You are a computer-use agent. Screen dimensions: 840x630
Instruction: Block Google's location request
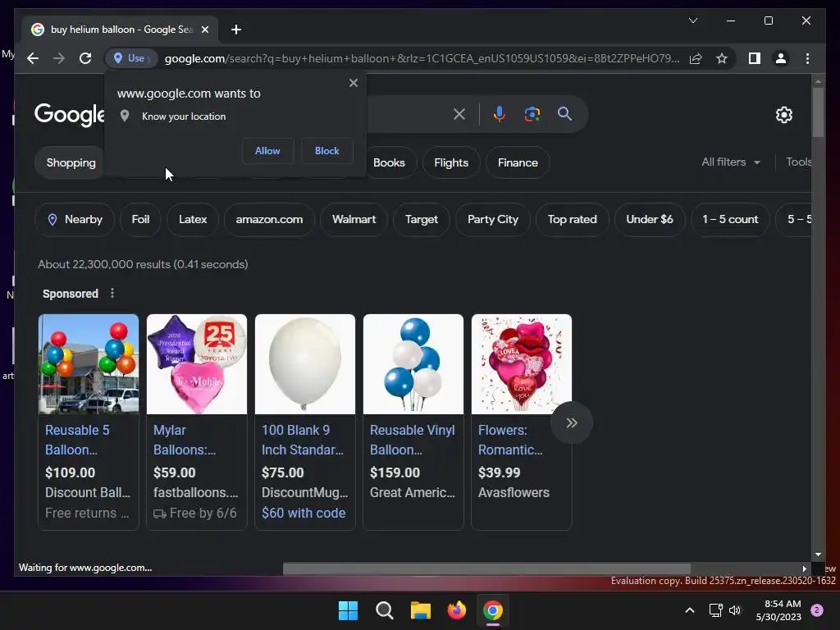[326, 151]
